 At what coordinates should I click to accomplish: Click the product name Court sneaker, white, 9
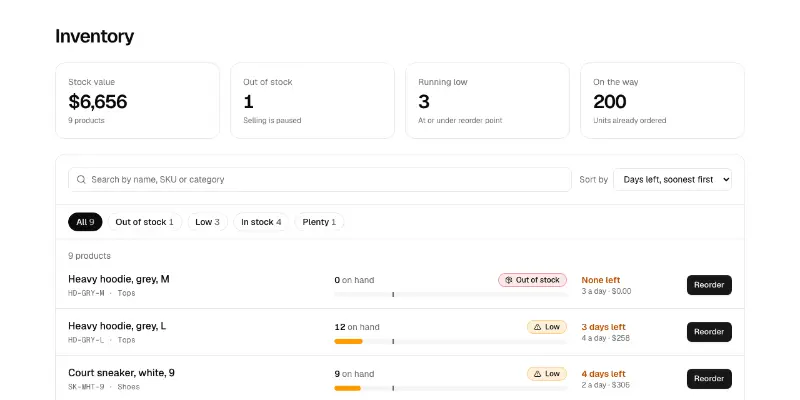[x=121, y=373]
